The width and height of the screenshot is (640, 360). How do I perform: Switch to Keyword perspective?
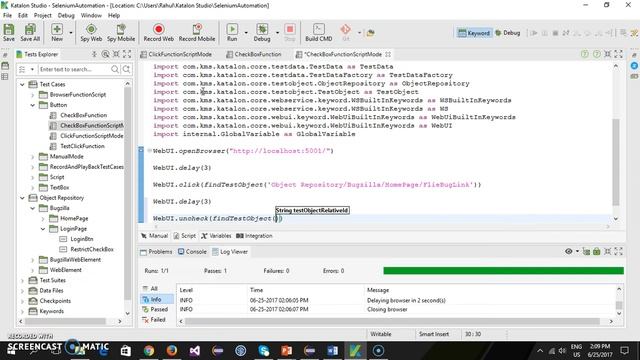473,33
